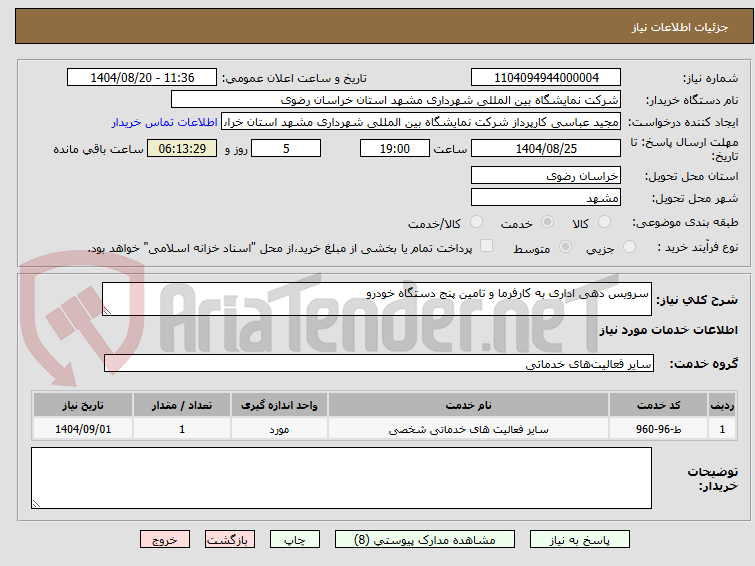The image size is (755, 566).
Task: Click the unit cell مورد
Action: [279, 429]
